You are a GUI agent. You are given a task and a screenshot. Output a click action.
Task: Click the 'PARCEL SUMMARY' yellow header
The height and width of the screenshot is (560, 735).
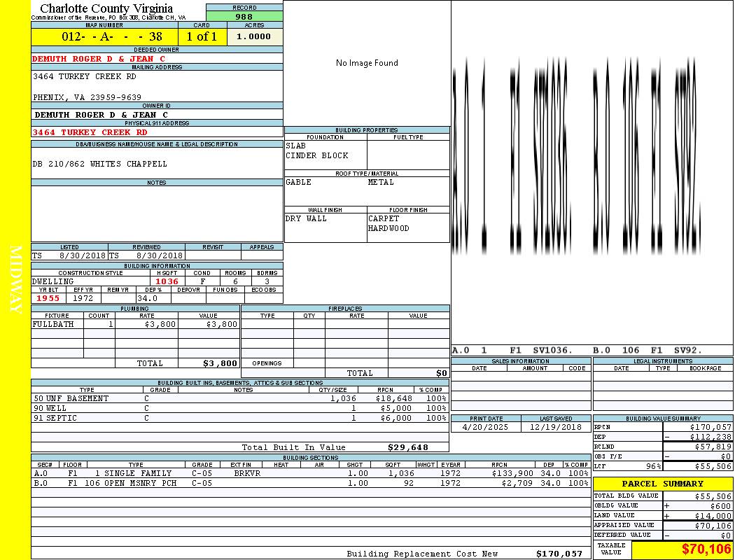click(662, 484)
